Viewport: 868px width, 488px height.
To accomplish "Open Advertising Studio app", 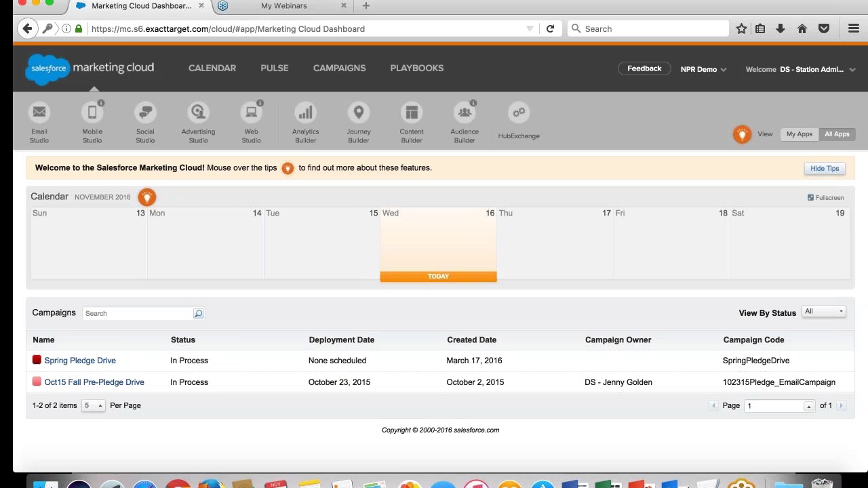I will coord(198,123).
